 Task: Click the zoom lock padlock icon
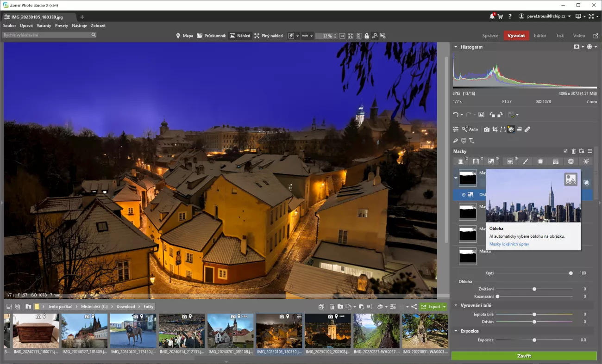tap(366, 36)
